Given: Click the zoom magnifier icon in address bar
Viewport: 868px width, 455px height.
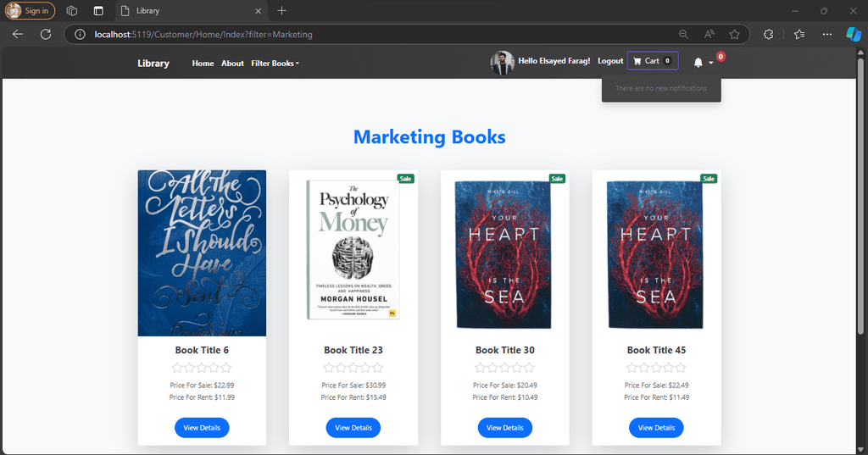Looking at the screenshot, I should point(684,35).
